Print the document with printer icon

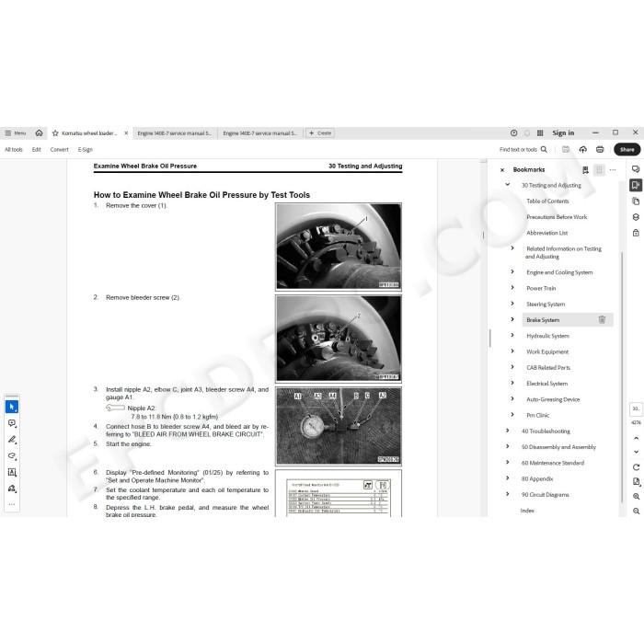pyautogui.click(x=600, y=149)
